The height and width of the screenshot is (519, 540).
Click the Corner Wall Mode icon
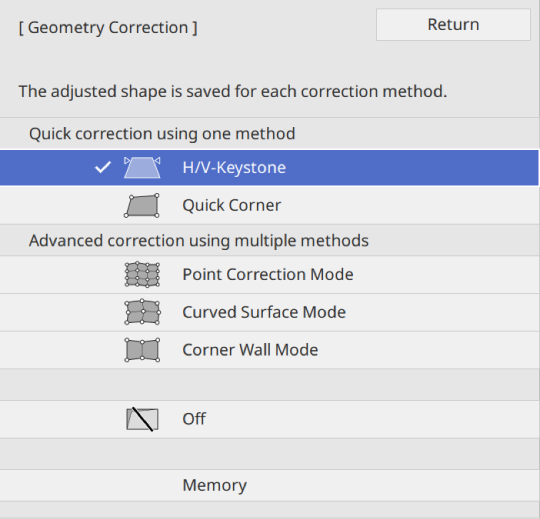[x=142, y=350]
